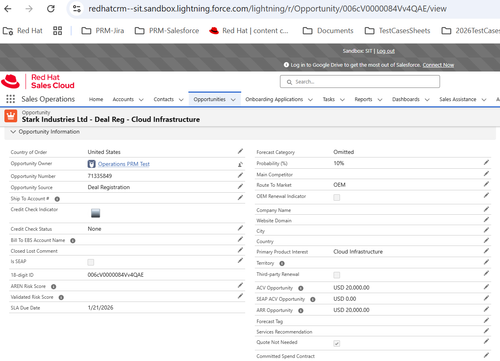Open the Red Hat content bookmark
Screen dimensions: 500x361
pyautogui.click(x=249, y=31)
